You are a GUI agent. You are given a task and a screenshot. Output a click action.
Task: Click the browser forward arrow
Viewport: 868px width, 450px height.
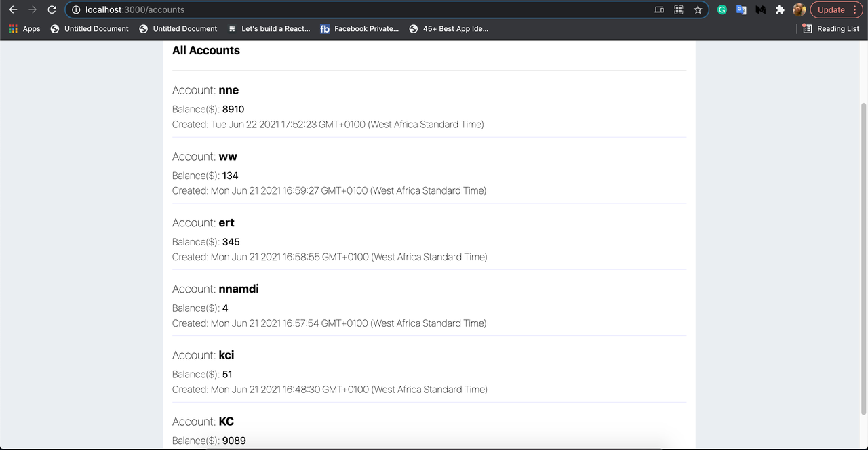[x=32, y=9]
